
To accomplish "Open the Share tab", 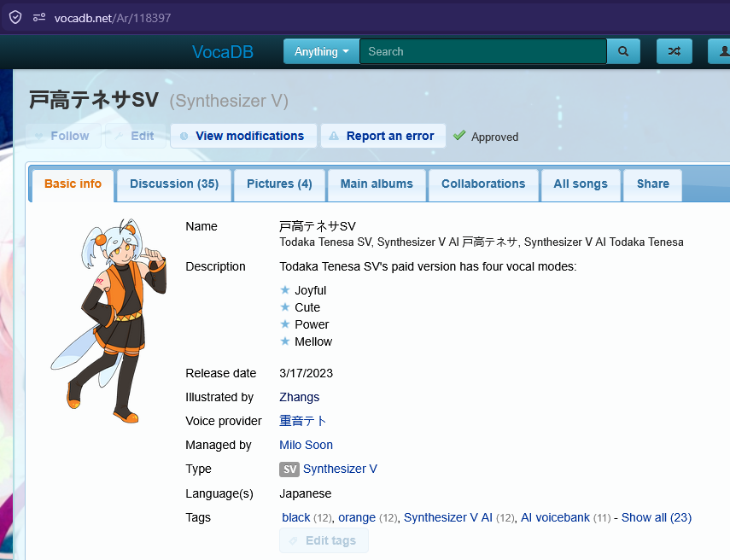I will click(x=652, y=184).
